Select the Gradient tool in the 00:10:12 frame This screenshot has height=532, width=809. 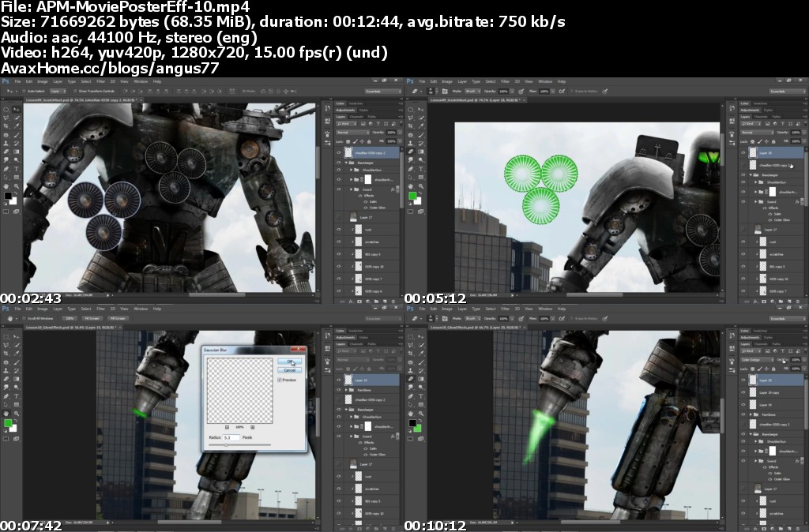(x=420, y=379)
